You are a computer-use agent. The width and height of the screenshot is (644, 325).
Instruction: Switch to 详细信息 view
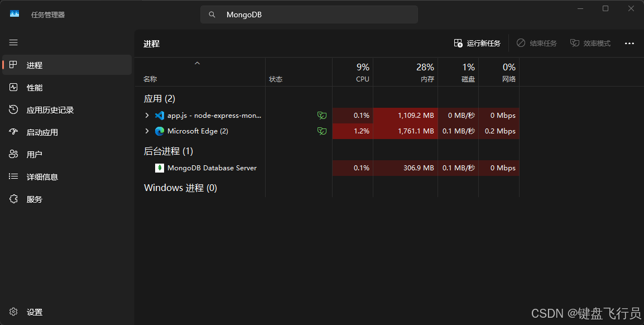click(x=67, y=176)
